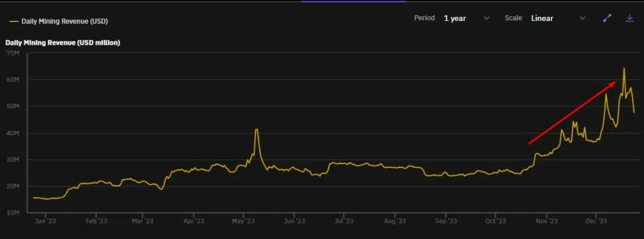Click the Nov '23 x-axis label
The image size is (644, 239).
pyautogui.click(x=547, y=221)
